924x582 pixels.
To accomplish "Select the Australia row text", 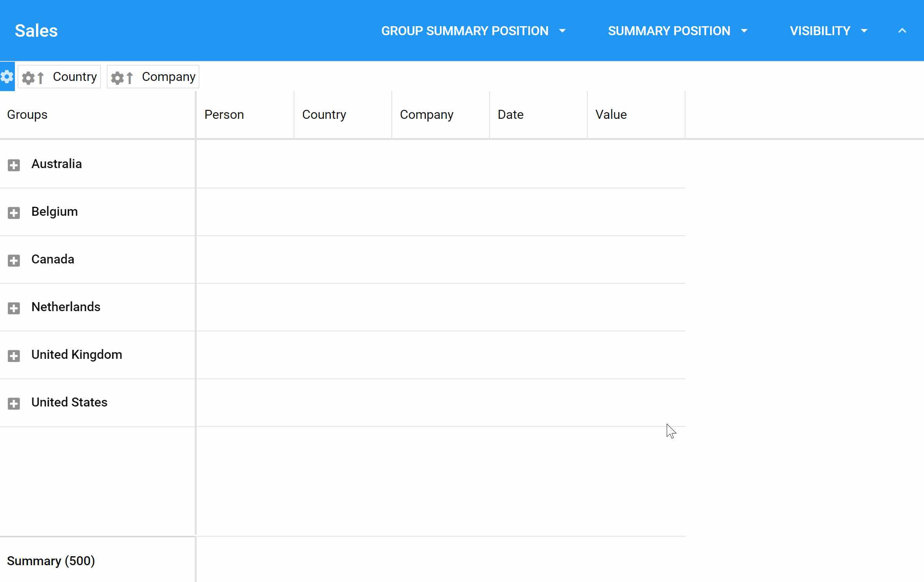I will pyautogui.click(x=57, y=164).
